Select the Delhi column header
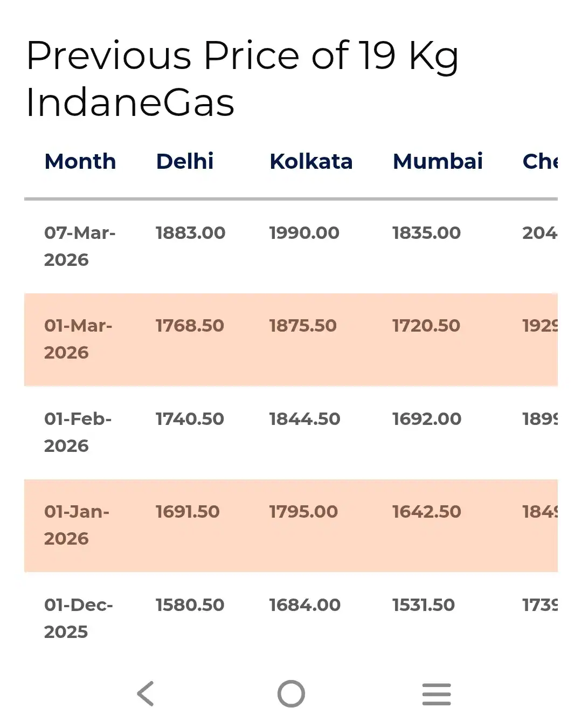This screenshot has width=582, height=728. pyautogui.click(x=185, y=161)
